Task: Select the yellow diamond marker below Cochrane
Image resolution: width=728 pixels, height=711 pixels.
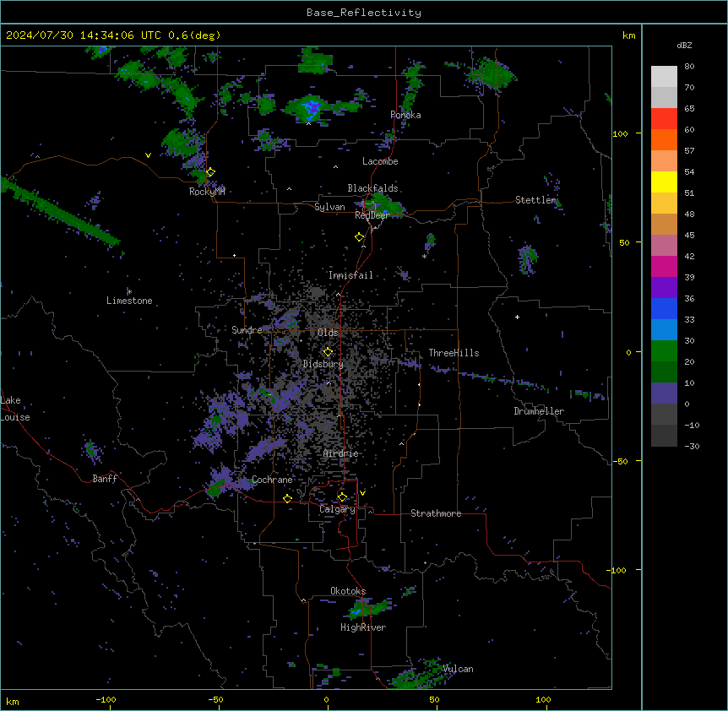Action: tap(287, 498)
